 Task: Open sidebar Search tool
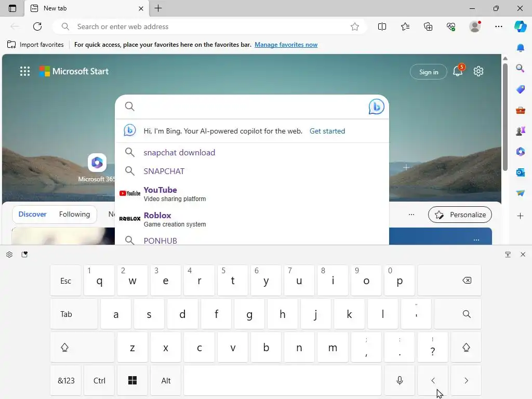click(520, 68)
